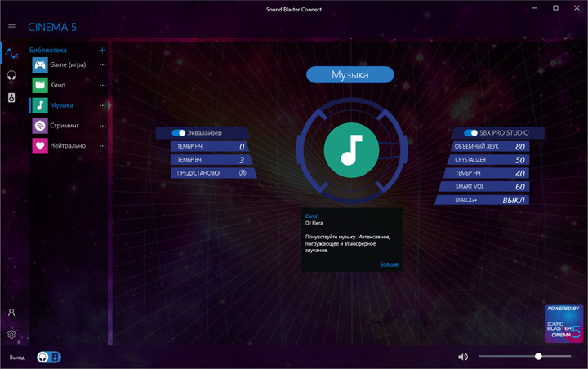
Task: Toggle the Эквалайзер switch
Action: (x=179, y=133)
